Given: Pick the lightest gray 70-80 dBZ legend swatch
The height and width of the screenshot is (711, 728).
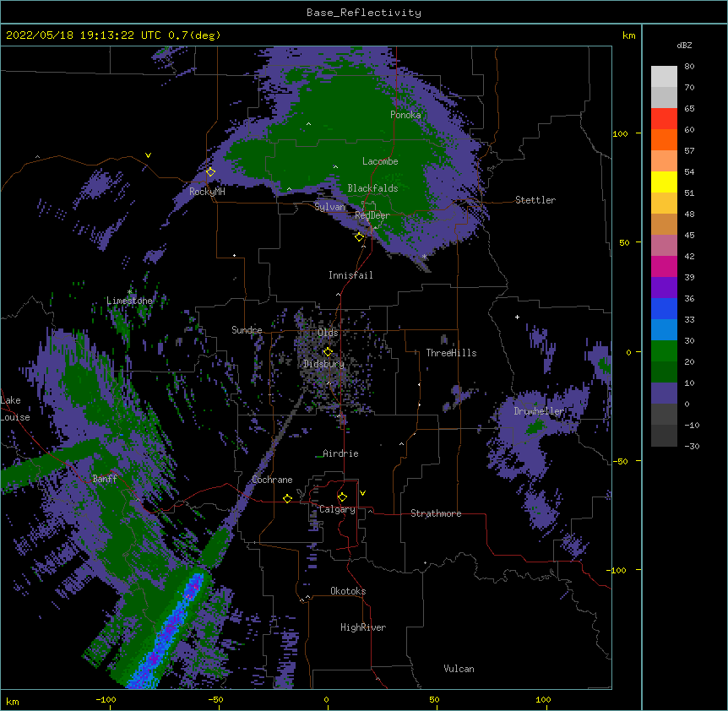Looking at the screenshot, I should [664, 76].
